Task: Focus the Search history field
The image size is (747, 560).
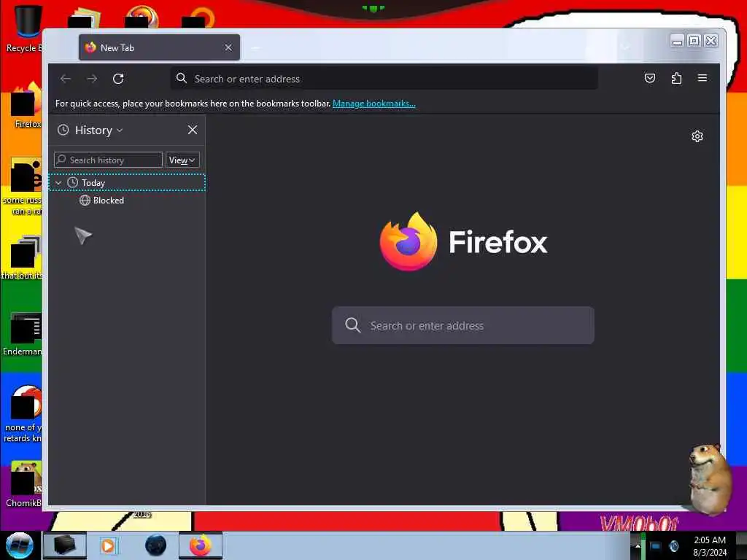Action: 108,160
